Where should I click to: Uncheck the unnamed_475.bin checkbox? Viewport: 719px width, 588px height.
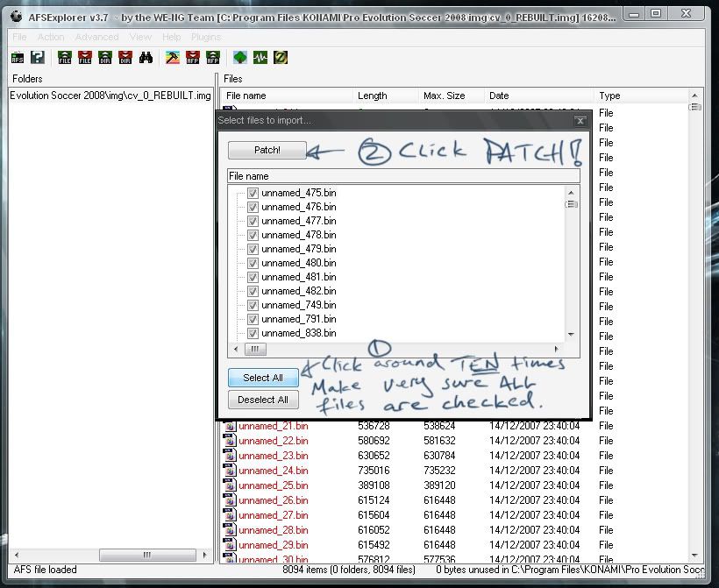coord(253,193)
